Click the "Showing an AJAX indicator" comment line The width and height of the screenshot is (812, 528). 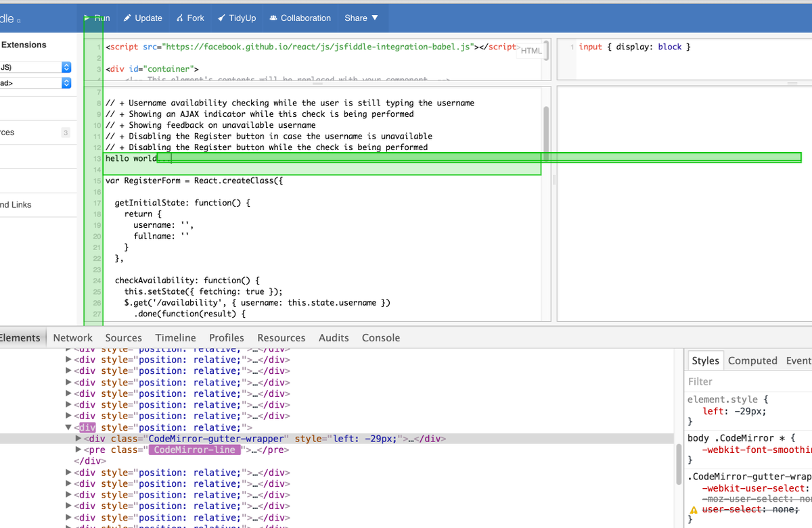tap(259, 114)
